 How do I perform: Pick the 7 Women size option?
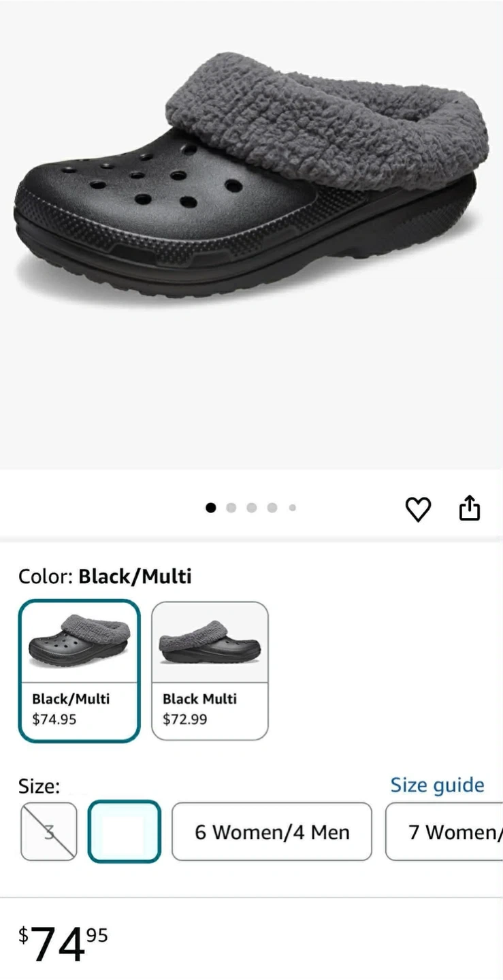coord(446,832)
